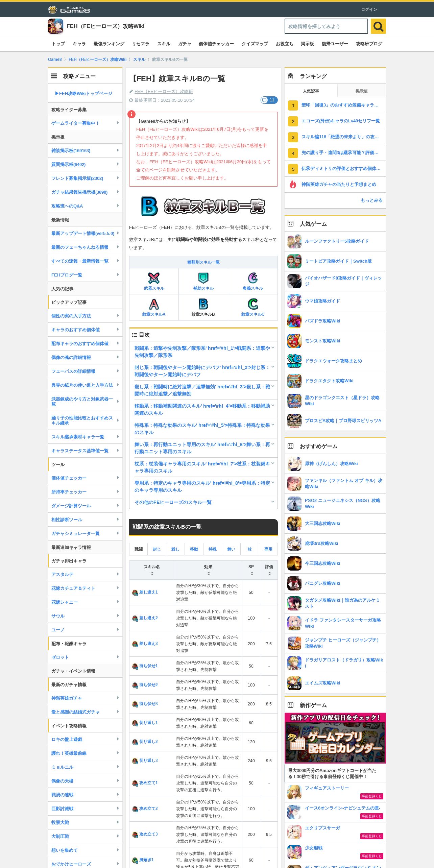
Task: Open 個体値チェッカー in navigation bar
Action: point(216,44)
